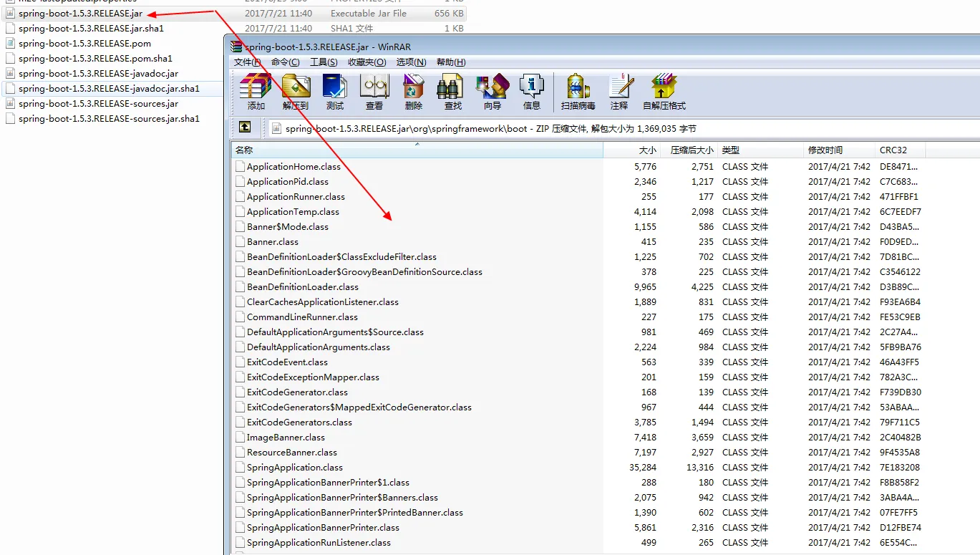Click the WinRAR title bar icon

pos(237,47)
